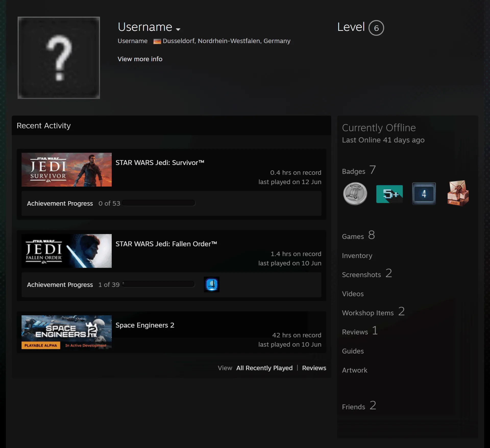The width and height of the screenshot is (490, 448).
Task: Open the Guides section
Action: (x=353, y=351)
